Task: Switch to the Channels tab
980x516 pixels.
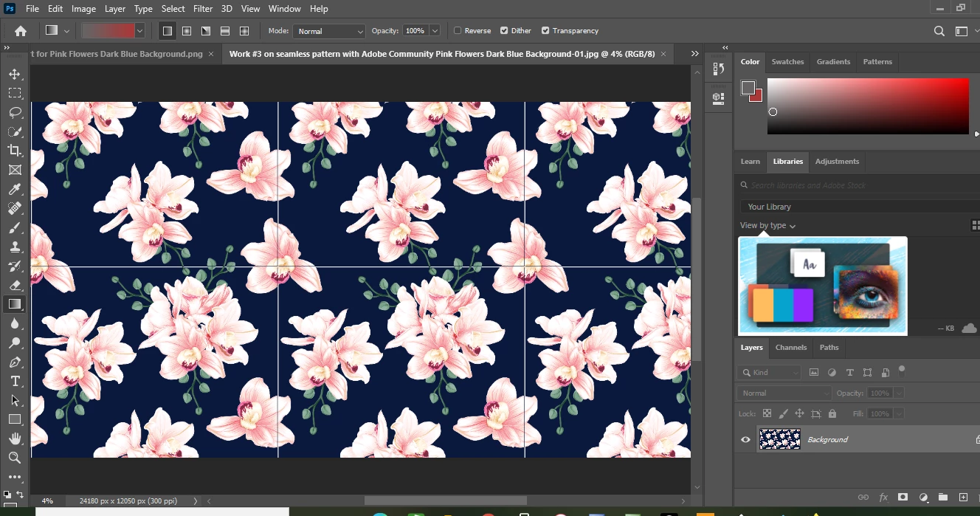Action: tap(790, 348)
